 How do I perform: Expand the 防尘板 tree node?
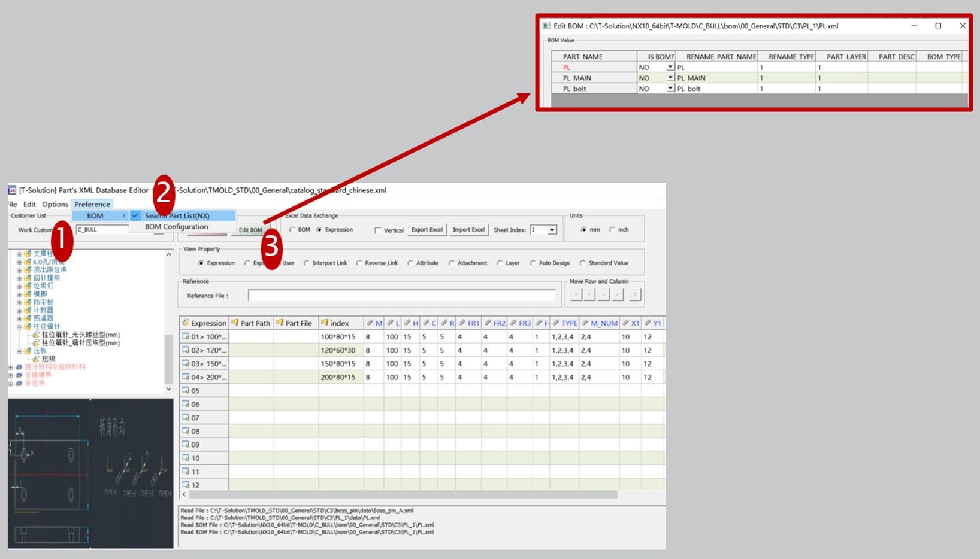tap(19, 302)
